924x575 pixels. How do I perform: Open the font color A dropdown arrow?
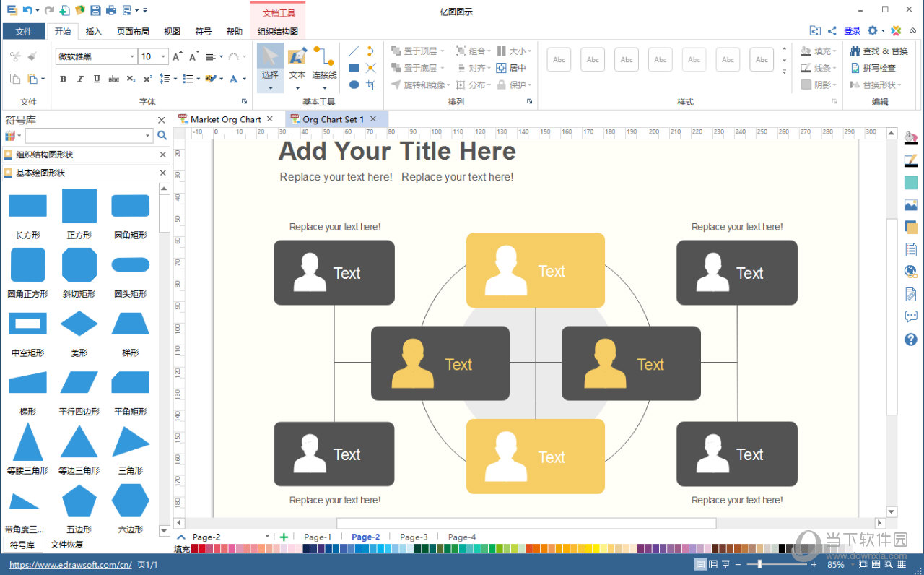tap(245, 79)
